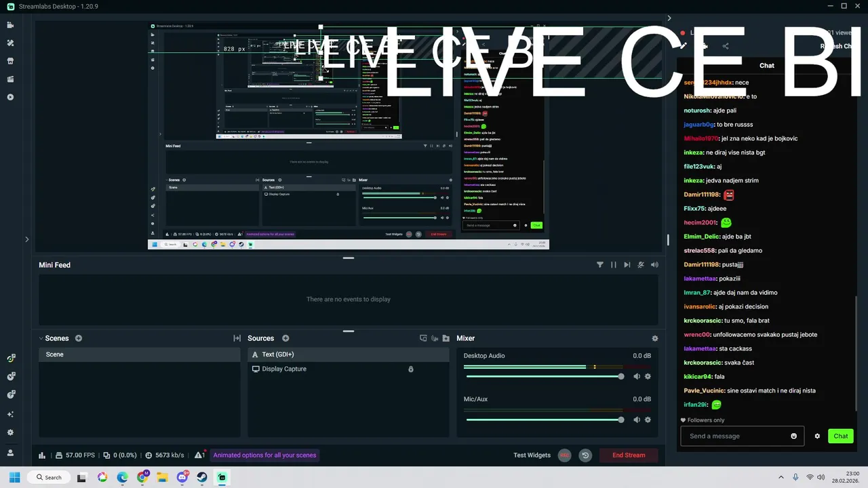Open the emoji picker in chat input
The image size is (868, 488).
(794, 436)
